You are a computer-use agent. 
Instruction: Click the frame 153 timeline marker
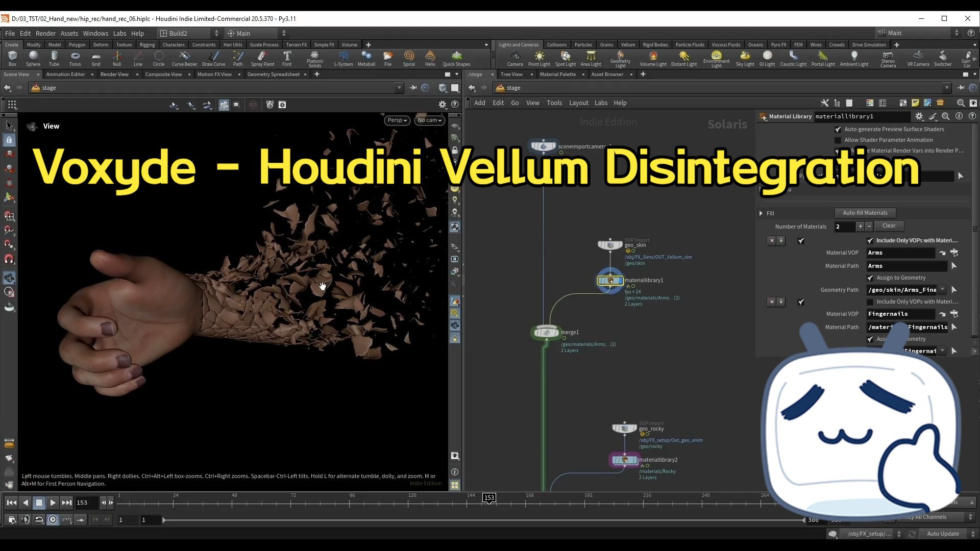point(489,498)
